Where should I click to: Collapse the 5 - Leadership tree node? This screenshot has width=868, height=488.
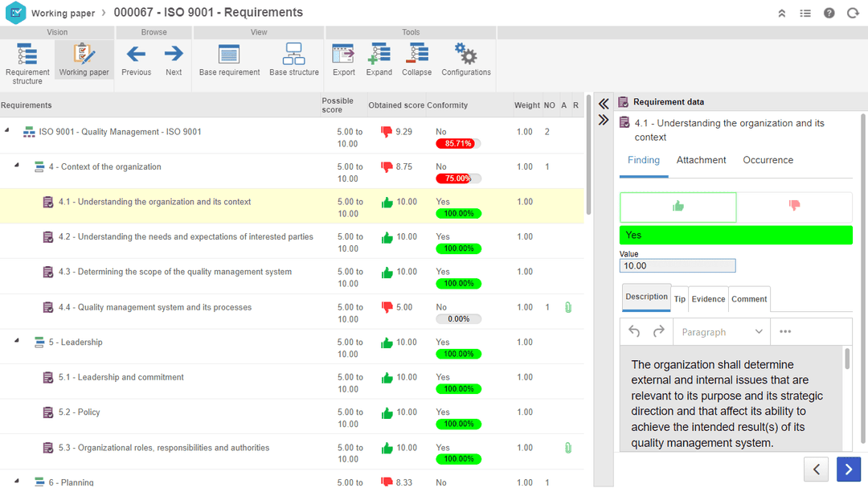[x=17, y=342]
